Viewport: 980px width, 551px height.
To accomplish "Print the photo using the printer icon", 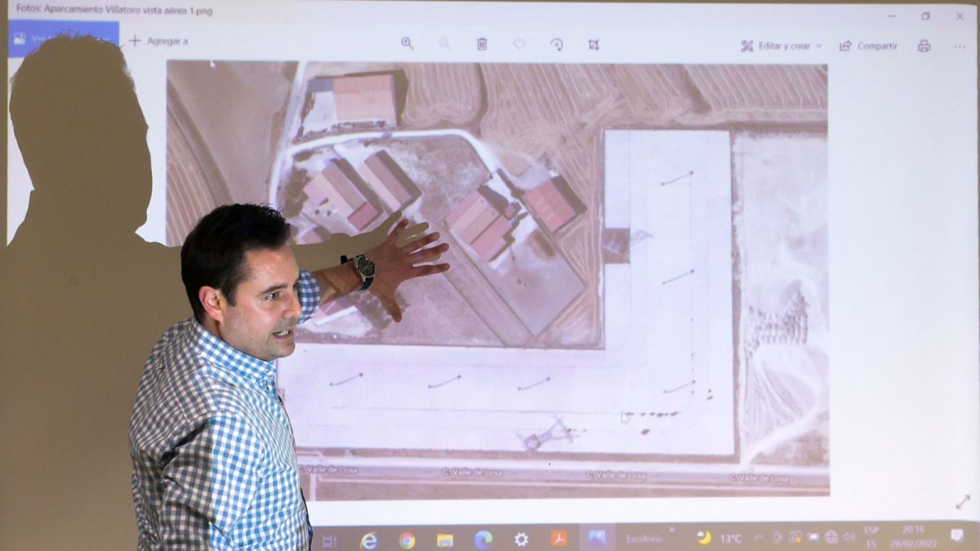I will tap(924, 46).
